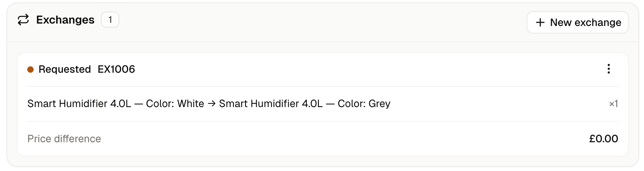Click the word White in the item line
Viewport: 644px width, 171px height.
(191, 104)
